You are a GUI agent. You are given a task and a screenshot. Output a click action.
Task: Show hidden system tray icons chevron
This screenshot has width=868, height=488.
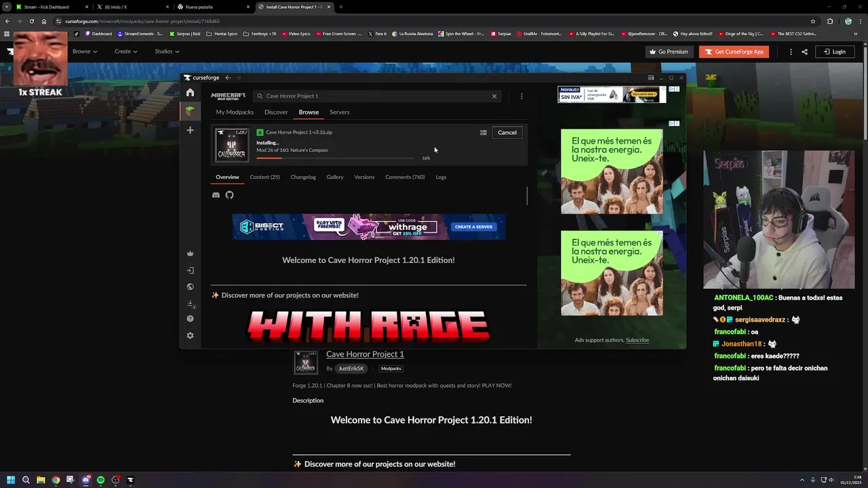click(802, 480)
